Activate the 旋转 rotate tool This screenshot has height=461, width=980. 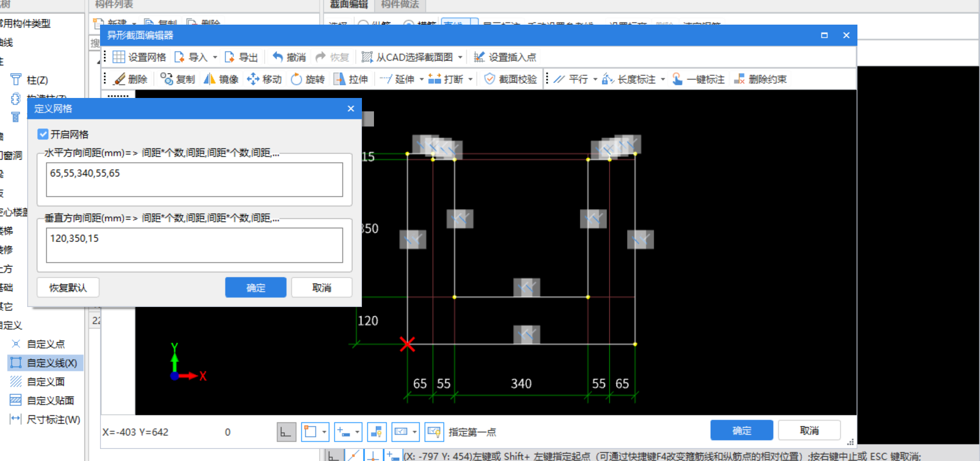[308, 79]
